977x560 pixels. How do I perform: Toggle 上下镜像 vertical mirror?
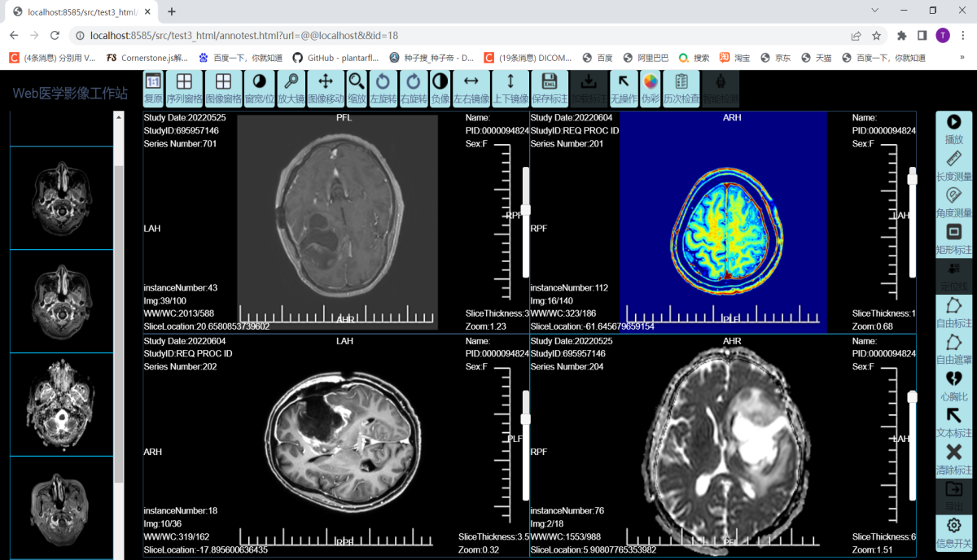(x=510, y=89)
